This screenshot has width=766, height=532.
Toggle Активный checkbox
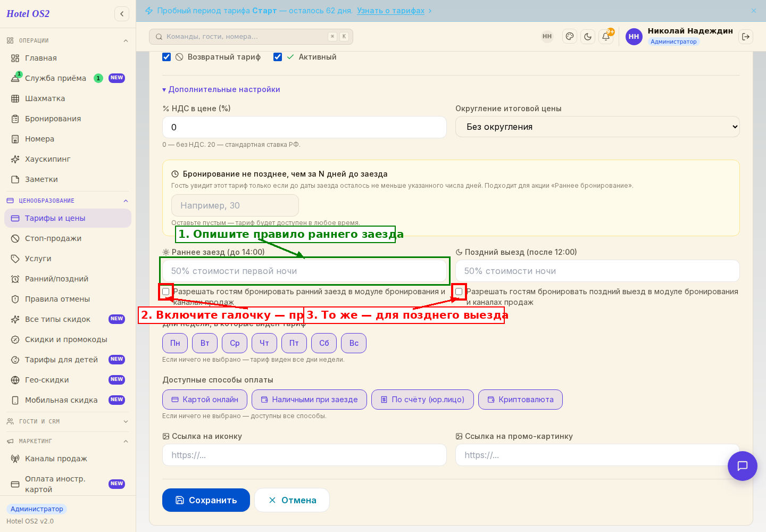(x=278, y=57)
